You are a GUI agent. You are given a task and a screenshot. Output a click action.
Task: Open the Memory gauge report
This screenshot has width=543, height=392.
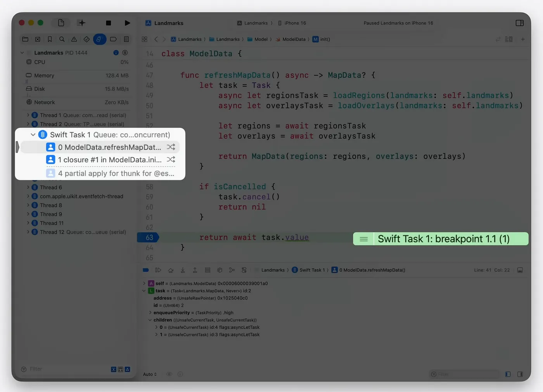coord(77,76)
